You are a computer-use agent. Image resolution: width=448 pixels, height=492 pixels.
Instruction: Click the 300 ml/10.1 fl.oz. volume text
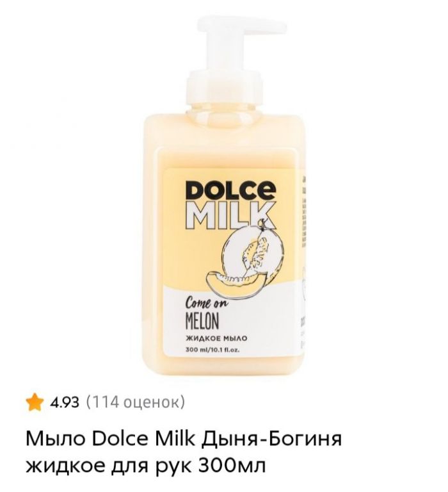(213, 350)
